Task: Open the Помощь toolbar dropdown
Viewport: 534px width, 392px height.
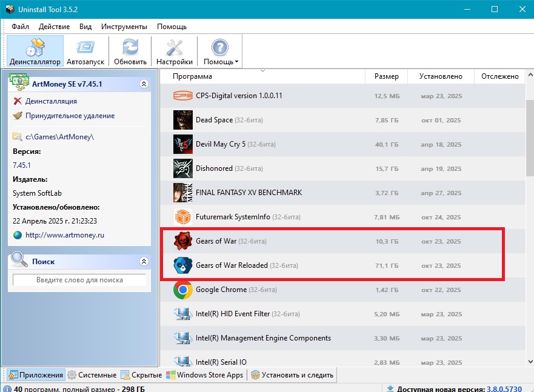Action: click(x=221, y=51)
